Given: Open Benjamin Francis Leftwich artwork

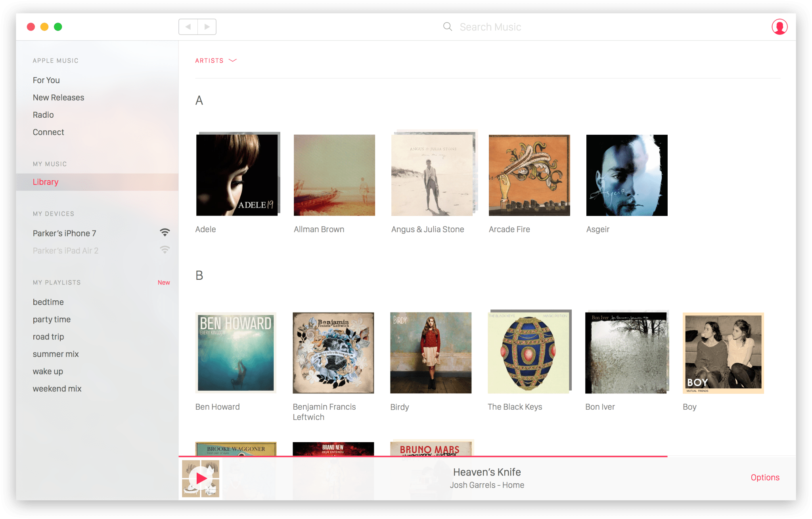Looking at the screenshot, I should (x=333, y=353).
